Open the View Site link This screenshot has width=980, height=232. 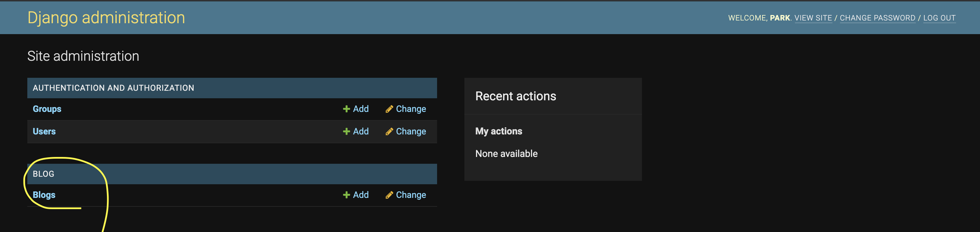click(x=813, y=18)
